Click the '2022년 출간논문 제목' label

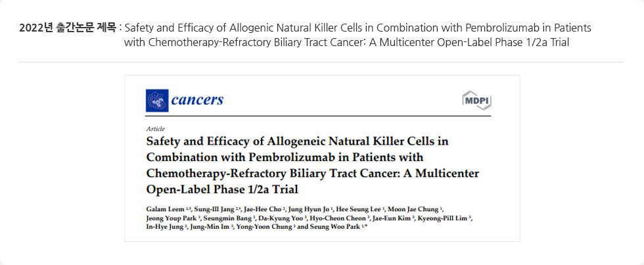(68, 29)
